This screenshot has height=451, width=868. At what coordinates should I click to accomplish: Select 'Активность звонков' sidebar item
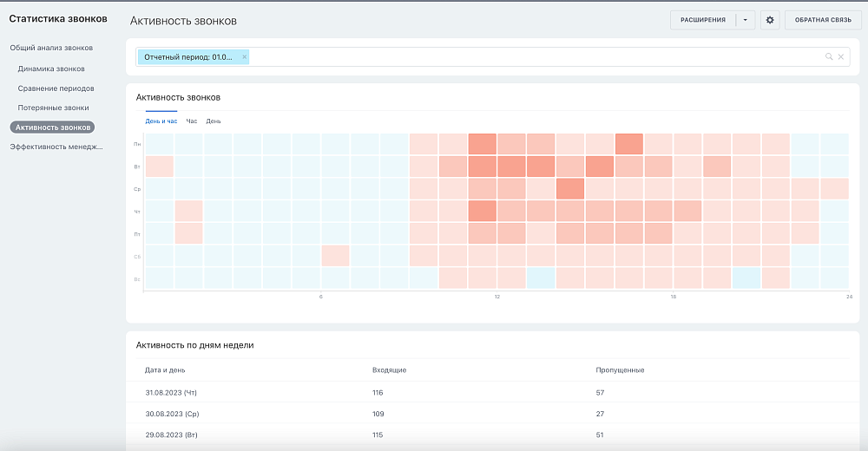point(53,127)
